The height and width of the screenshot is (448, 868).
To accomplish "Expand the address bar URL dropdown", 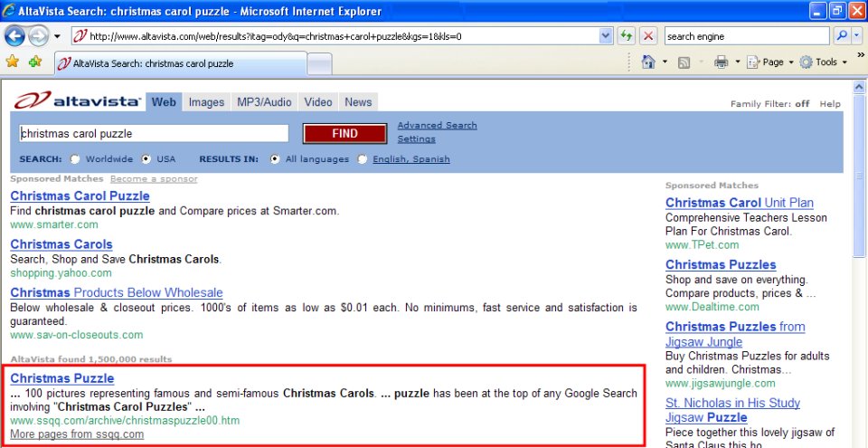I will (606, 36).
